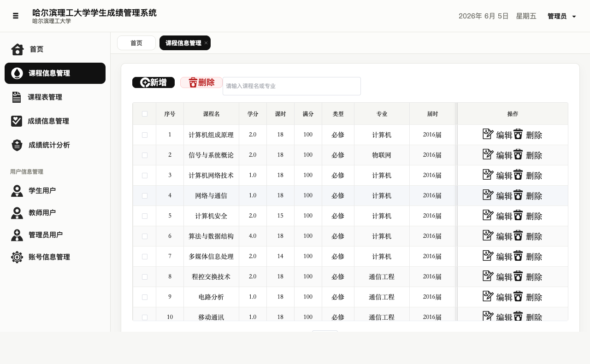The height and width of the screenshot is (364, 590).
Task: Delete the 计算机组成原理 course row
Action: point(528,135)
